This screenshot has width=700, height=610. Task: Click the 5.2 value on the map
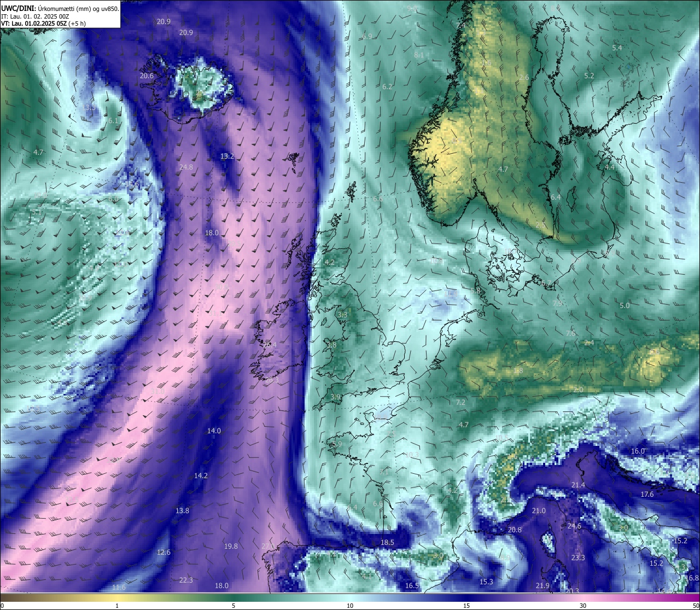point(589,76)
